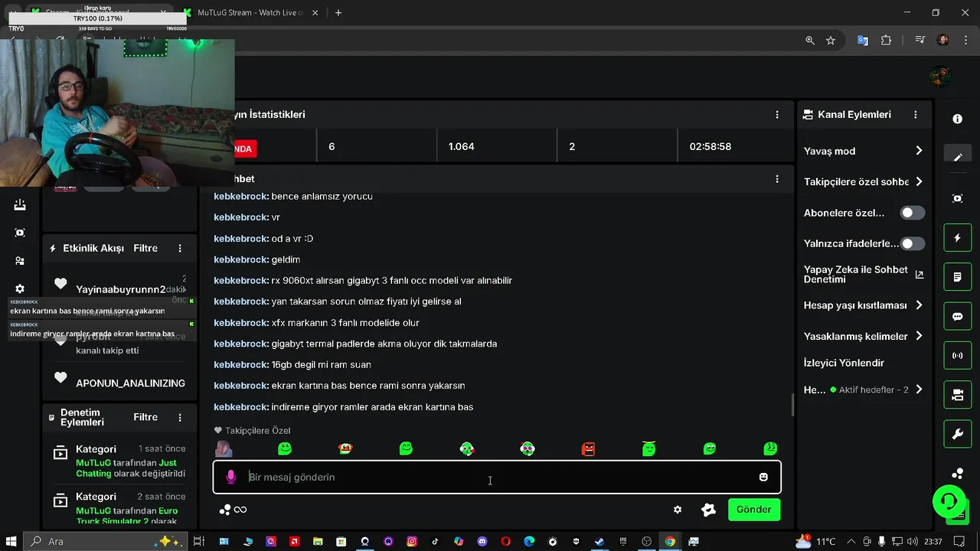Click İzleyici Yönlendir option
This screenshot has height=551, width=980.
coord(844,363)
